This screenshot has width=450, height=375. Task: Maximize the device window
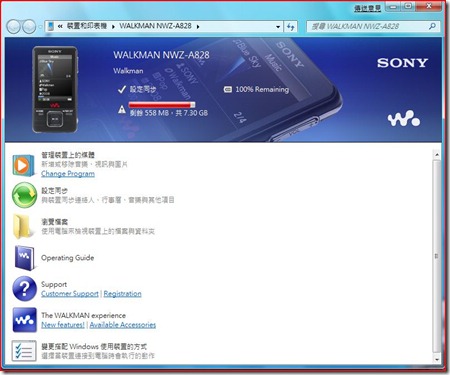409,6
